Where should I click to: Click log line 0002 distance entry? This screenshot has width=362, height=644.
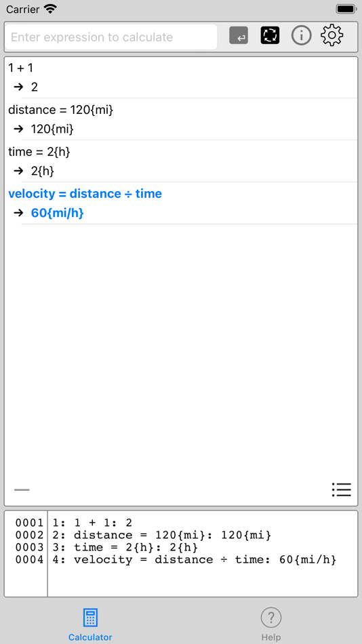coord(162,535)
